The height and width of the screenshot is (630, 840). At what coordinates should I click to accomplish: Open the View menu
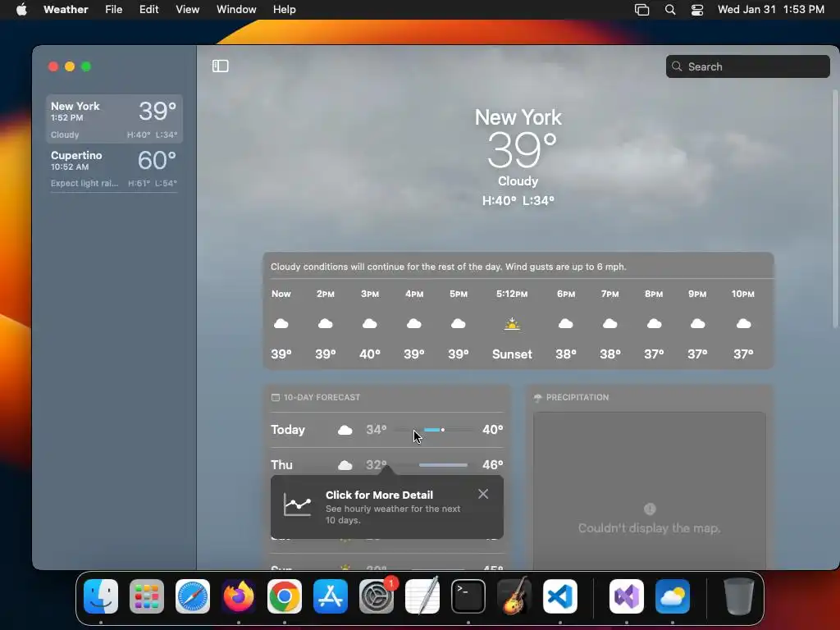coord(188,10)
